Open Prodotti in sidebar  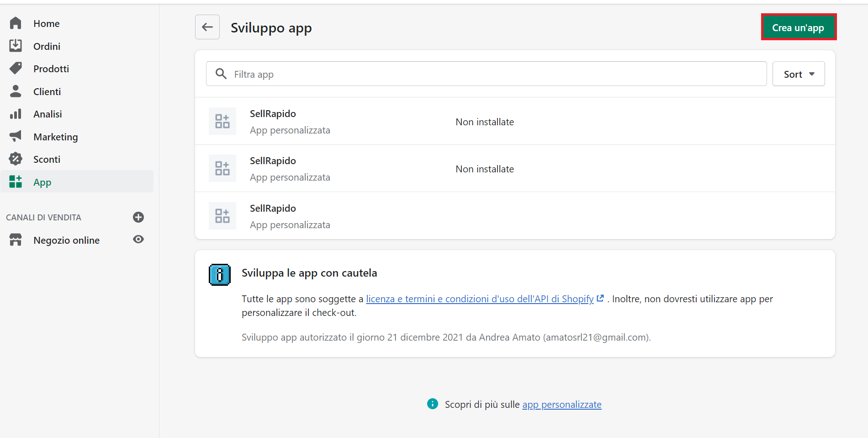(51, 69)
